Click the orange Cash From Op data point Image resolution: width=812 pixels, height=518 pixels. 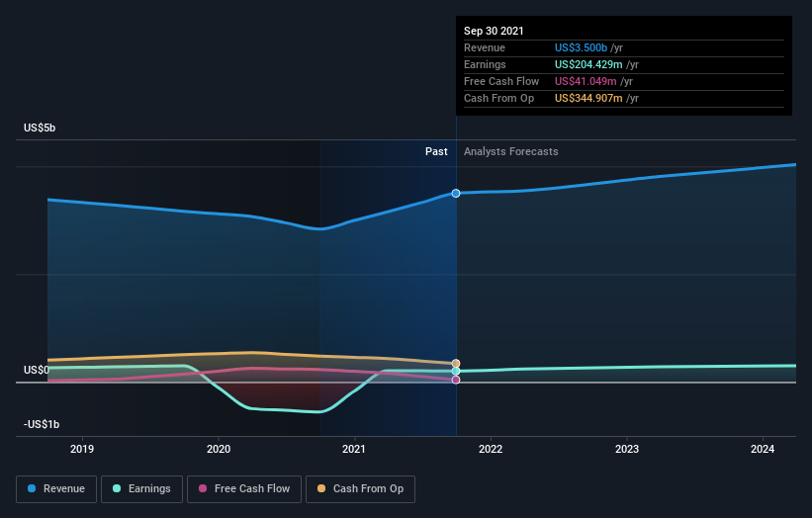(x=456, y=363)
